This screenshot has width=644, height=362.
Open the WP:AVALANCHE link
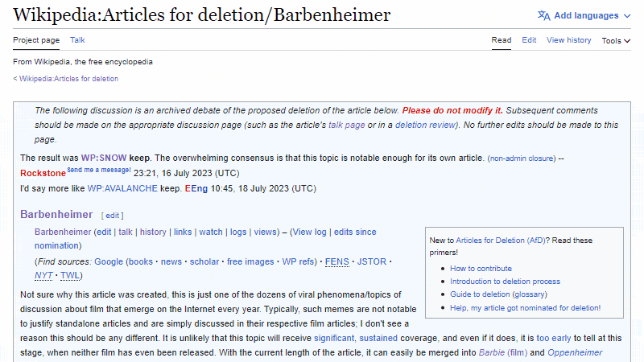tap(123, 188)
